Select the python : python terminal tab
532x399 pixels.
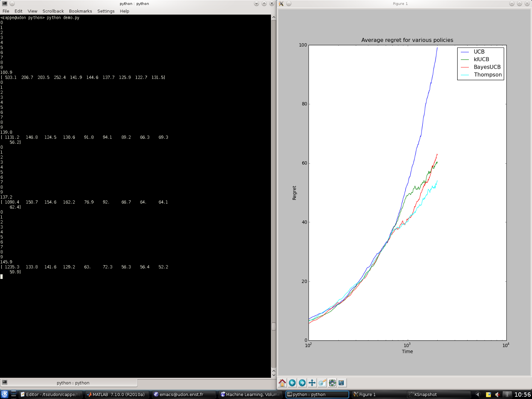tap(73, 383)
